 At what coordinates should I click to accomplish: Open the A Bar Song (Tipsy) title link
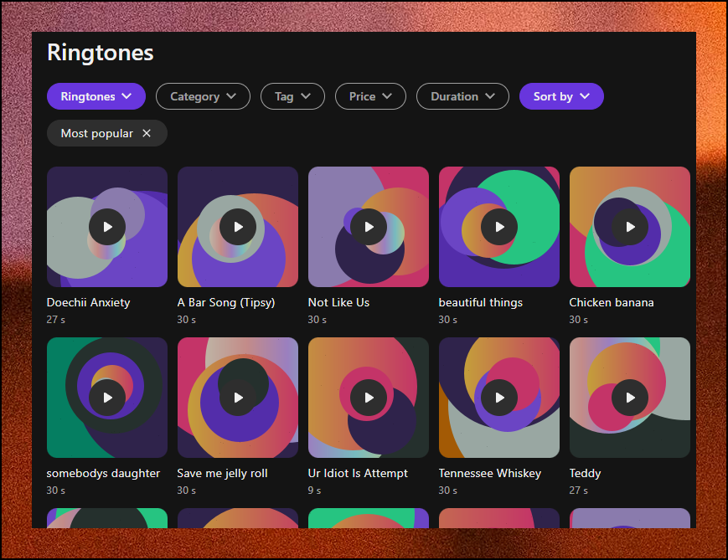pos(226,302)
